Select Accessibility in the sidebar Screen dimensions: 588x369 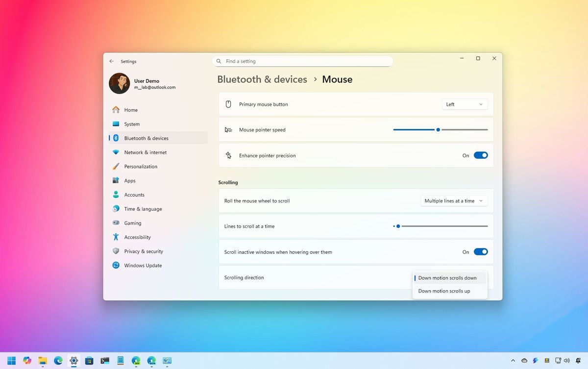pyautogui.click(x=137, y=237)
